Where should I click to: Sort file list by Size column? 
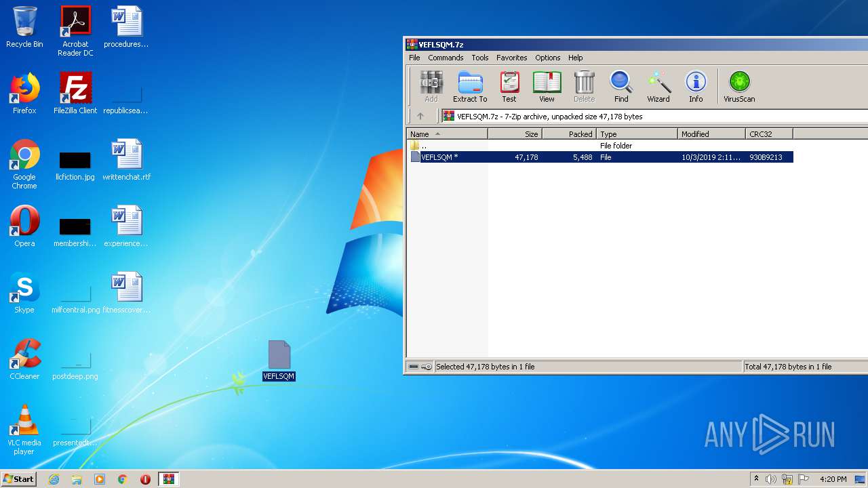point(515,134)
